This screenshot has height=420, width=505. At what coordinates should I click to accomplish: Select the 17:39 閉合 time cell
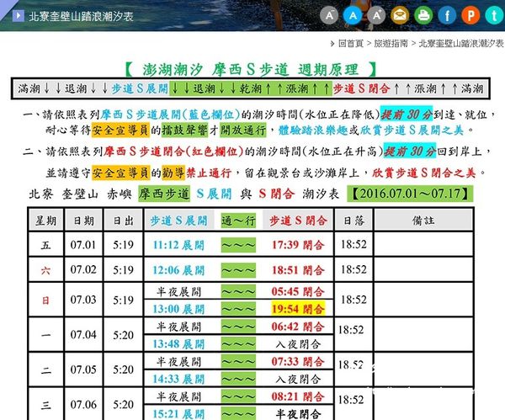[297, 246]
